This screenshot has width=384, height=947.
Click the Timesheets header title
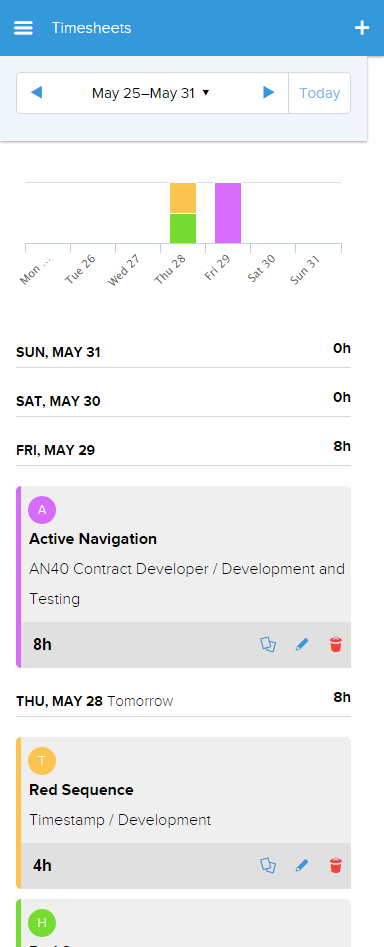91,28
